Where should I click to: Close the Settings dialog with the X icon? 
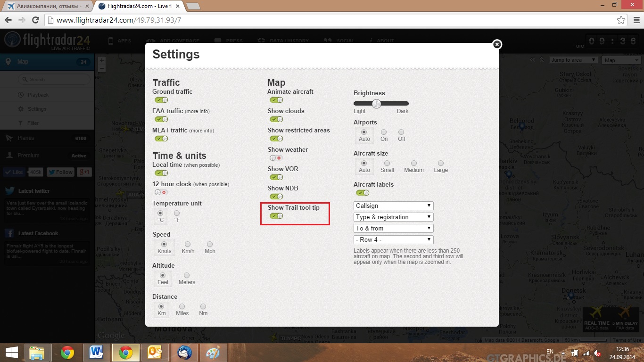497,44
